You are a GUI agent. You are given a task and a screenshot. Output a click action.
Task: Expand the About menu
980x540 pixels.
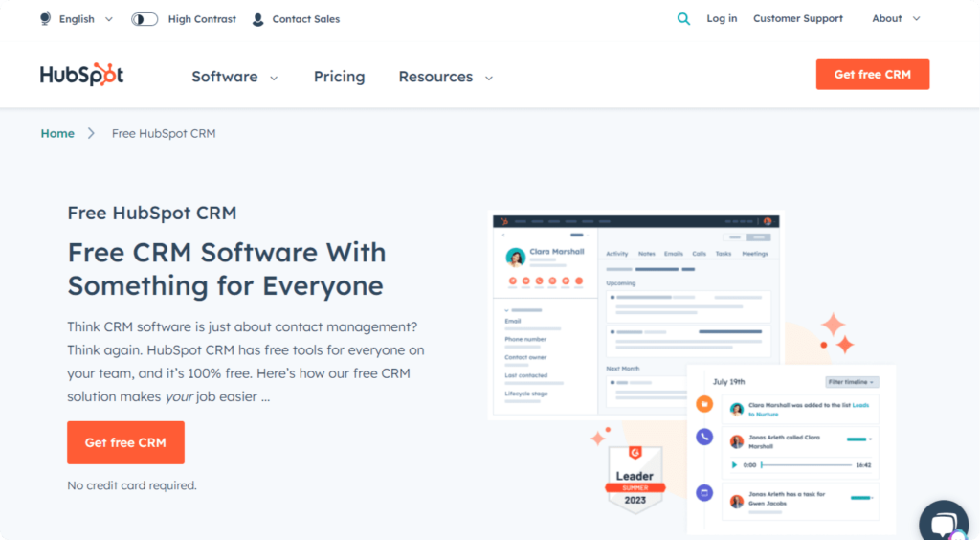896,19
